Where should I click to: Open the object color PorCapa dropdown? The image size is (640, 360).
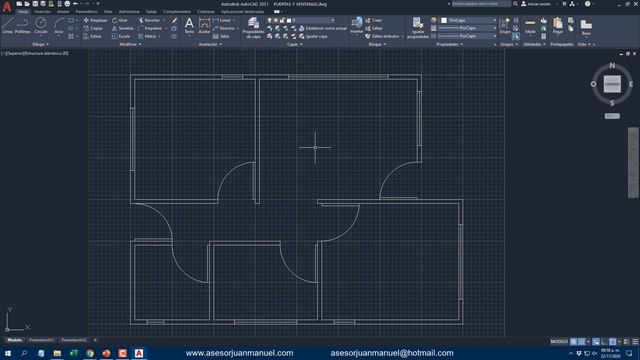point(468,20)
